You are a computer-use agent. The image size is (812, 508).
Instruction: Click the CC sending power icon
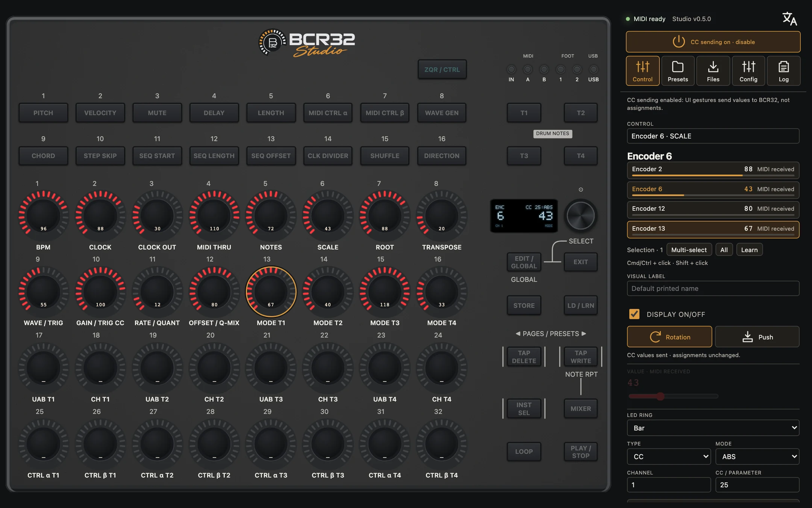(679, 42)
